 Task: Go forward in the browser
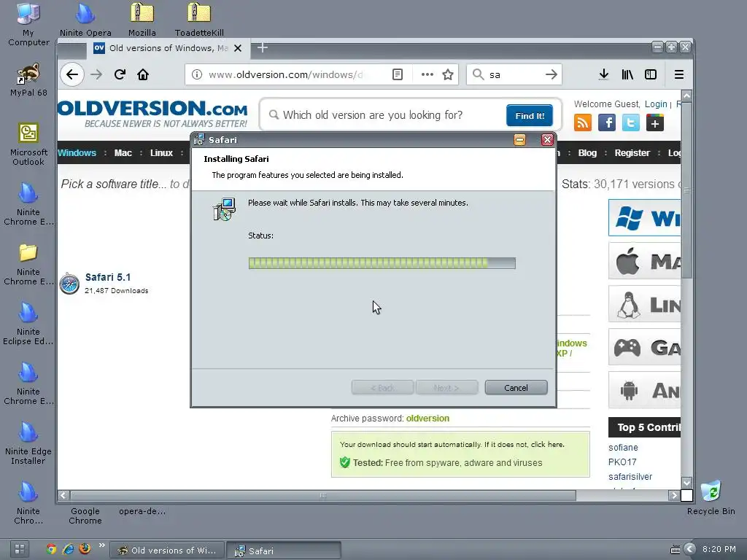point(96,74)
